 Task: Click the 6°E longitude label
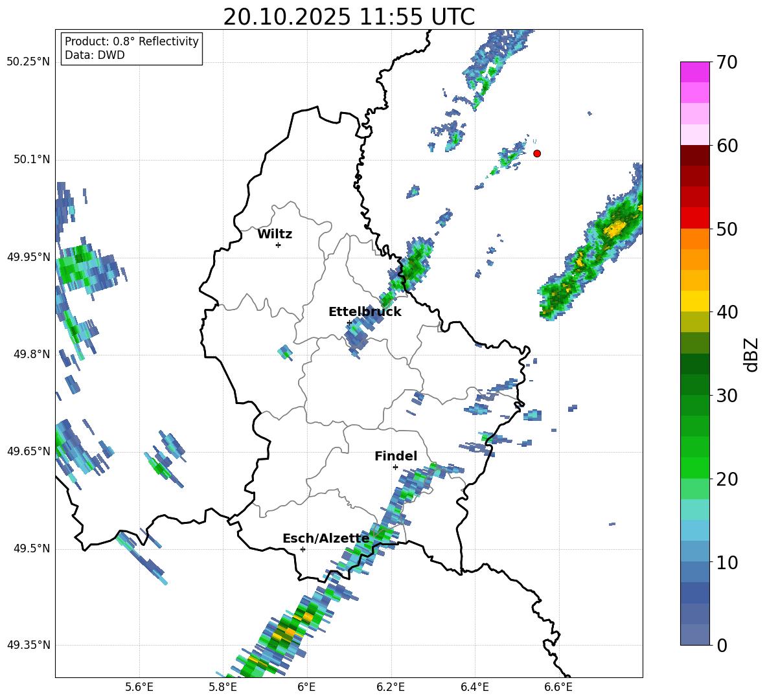(x=306, y=687)
